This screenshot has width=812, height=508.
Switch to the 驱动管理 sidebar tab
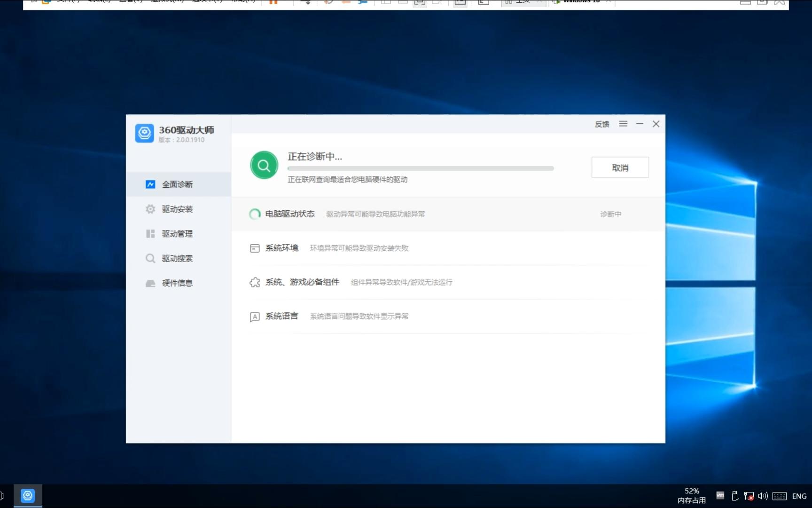click(179, 234)
